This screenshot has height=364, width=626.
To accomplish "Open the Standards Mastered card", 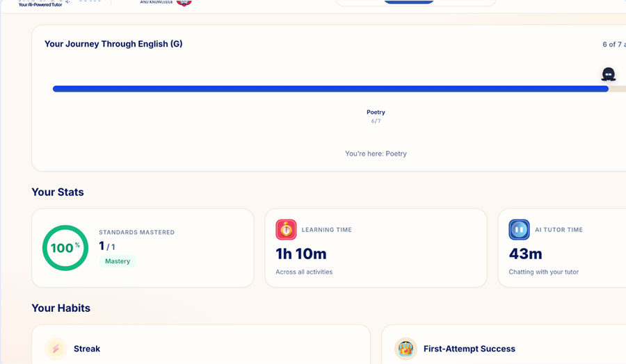I will pyautogui.click(x=143, y=247).
